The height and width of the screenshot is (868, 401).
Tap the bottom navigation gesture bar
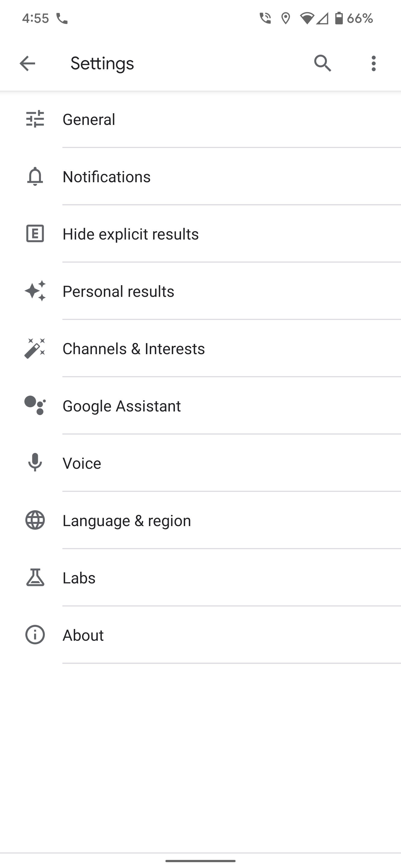(200, 860)
